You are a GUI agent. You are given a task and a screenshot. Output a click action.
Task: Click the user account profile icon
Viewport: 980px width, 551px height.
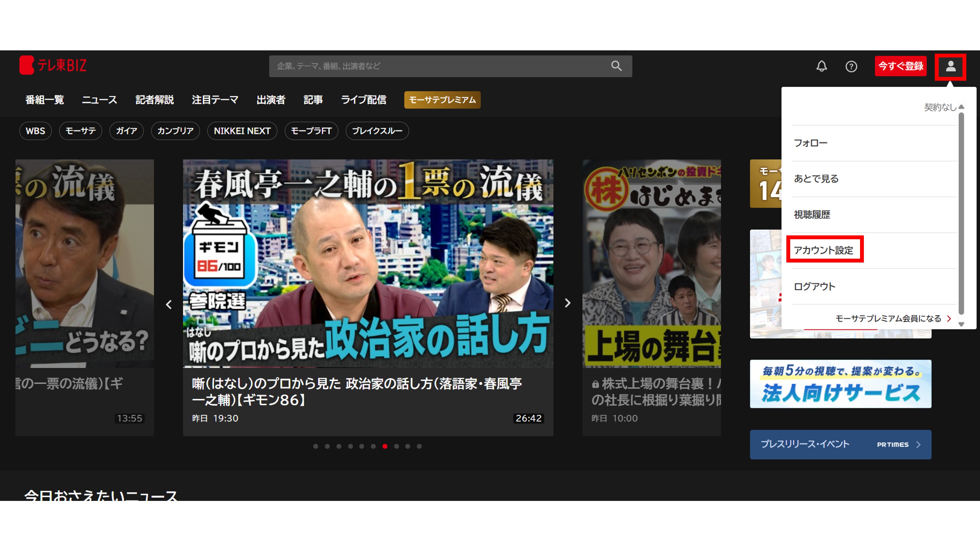[x=950, y=67]
